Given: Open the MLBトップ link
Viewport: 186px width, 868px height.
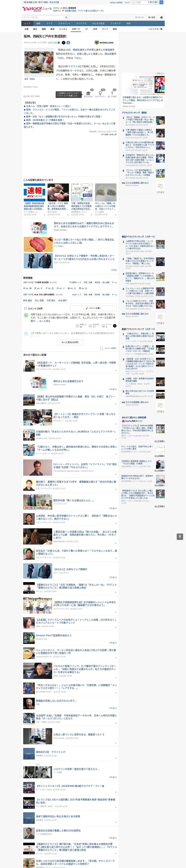Looking at the screenshot, I should coord(77,295).
